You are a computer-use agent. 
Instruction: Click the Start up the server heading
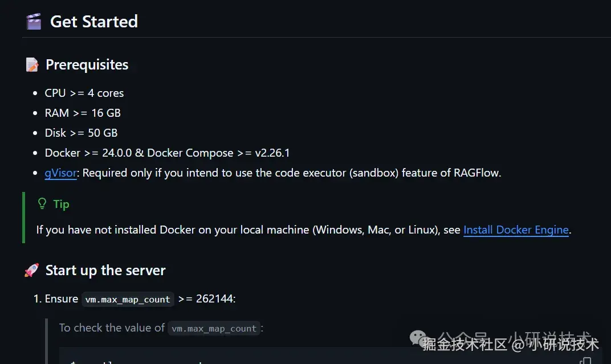pos(105,270)
